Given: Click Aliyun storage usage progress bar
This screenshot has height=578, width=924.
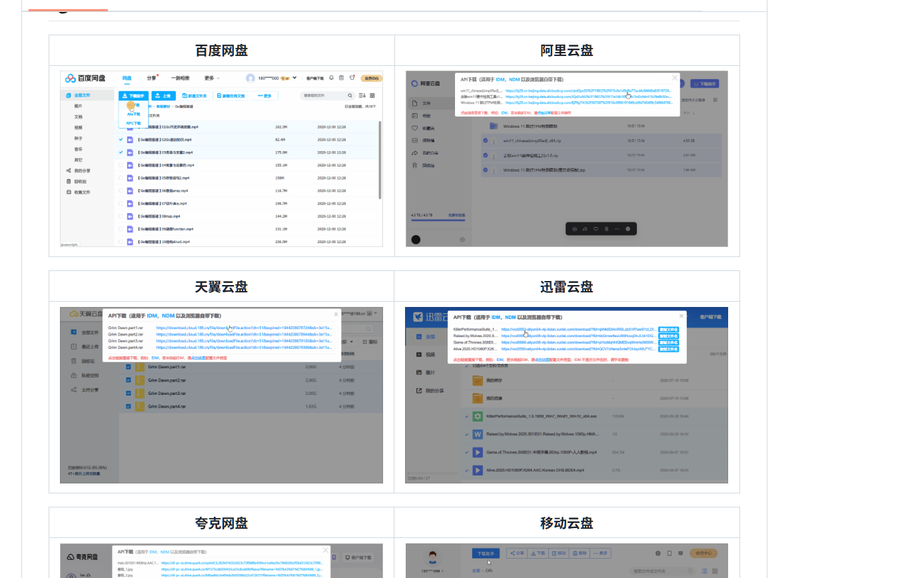Looking at the screenshot, I should (438, 219).
